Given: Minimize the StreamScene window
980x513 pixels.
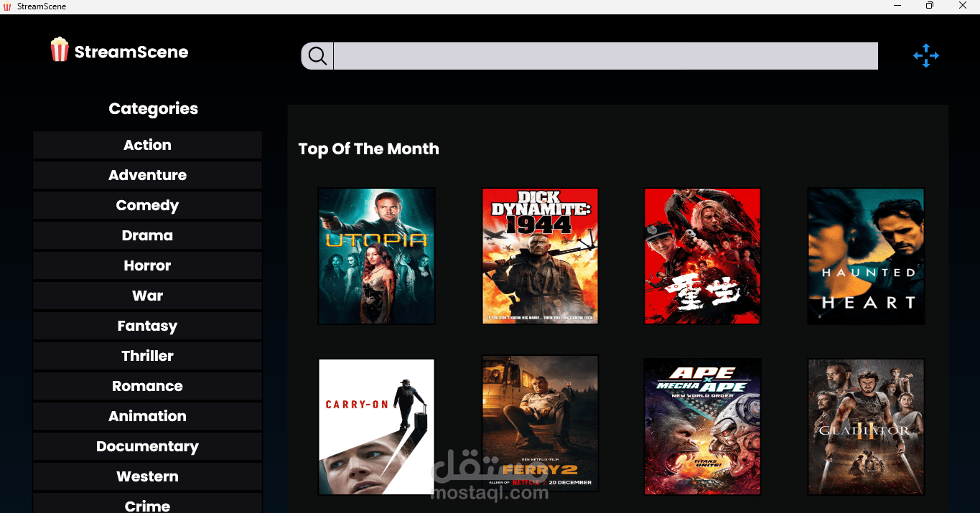Looking at the screenshot, I should coord(897,6).
